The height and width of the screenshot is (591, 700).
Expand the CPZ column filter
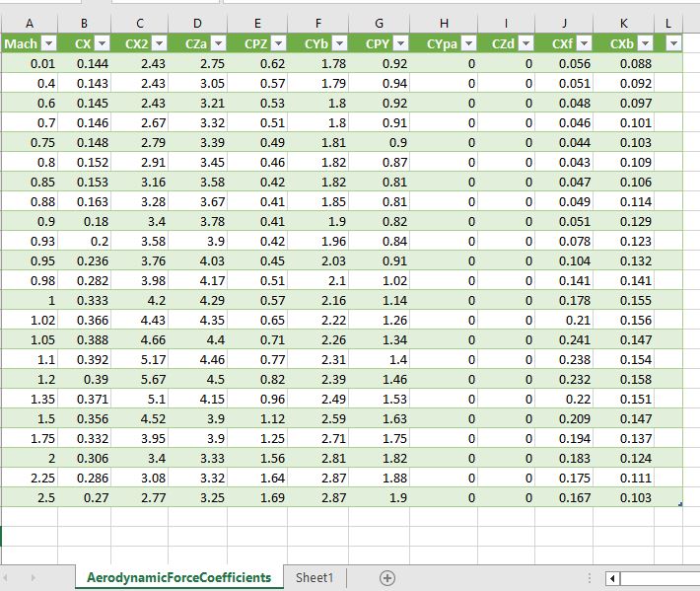(277, 44)
